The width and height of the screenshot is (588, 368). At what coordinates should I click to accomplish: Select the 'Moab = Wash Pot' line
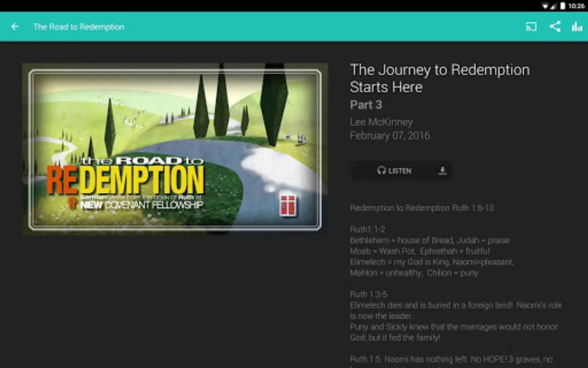tap(420, 251)
